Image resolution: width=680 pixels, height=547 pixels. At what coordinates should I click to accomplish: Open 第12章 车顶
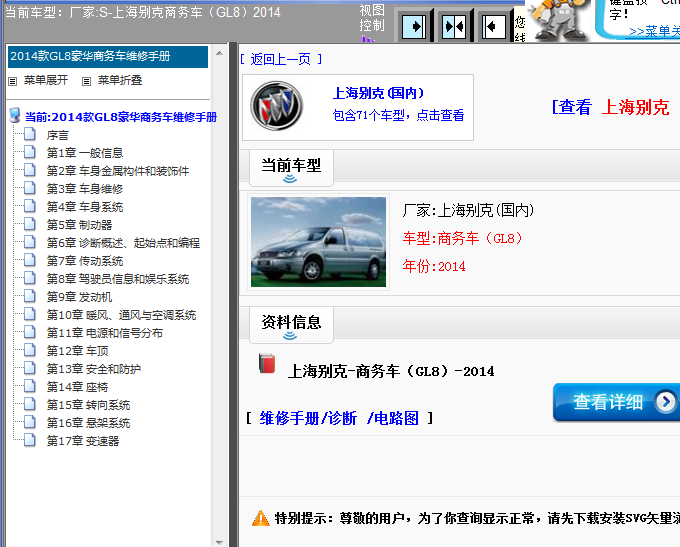point(78,351)
